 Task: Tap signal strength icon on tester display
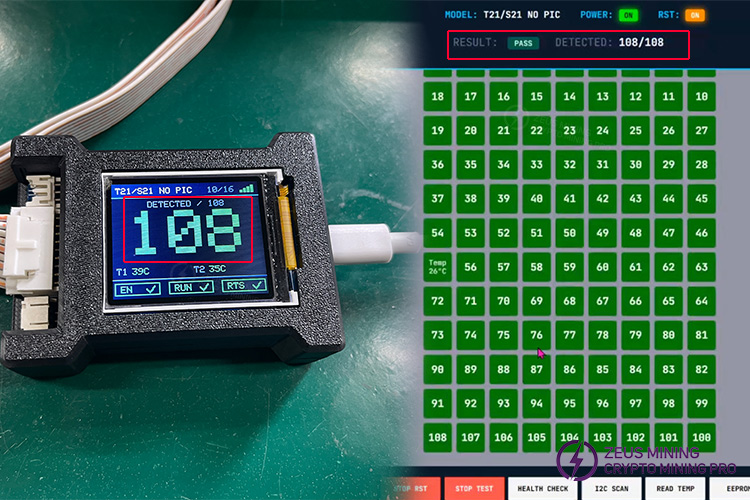(246, 189)
